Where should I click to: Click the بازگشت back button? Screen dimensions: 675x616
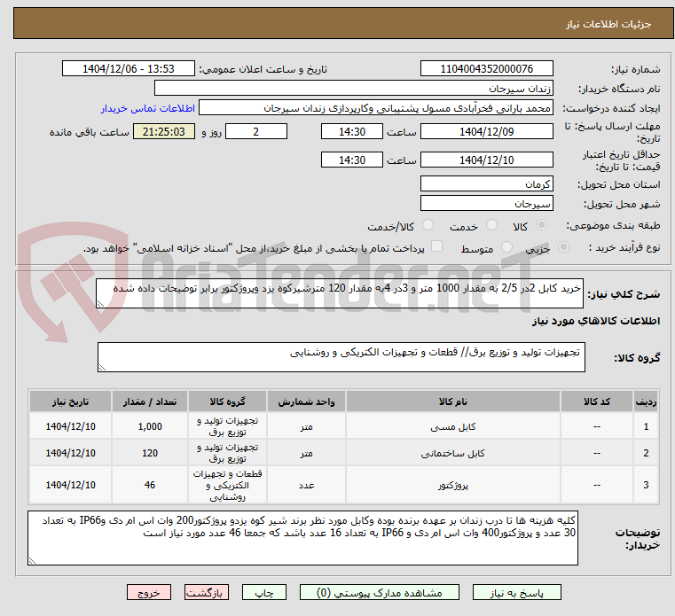click(x=206, y=592)
